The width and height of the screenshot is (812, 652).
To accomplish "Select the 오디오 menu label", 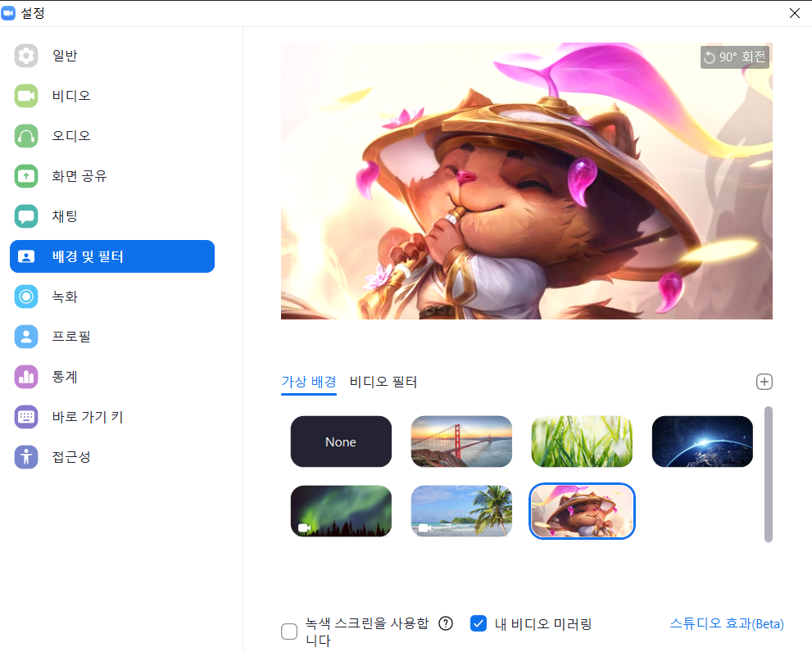I will [71, 136].
